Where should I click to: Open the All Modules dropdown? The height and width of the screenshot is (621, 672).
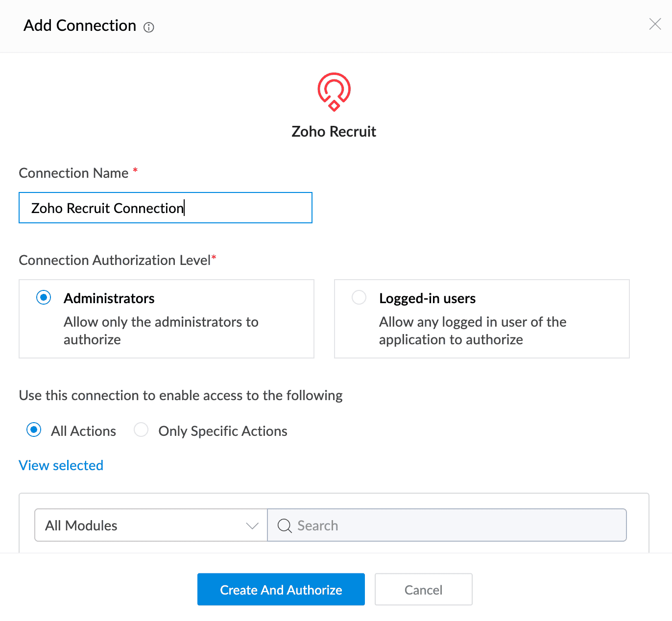(x=151, y=525)
